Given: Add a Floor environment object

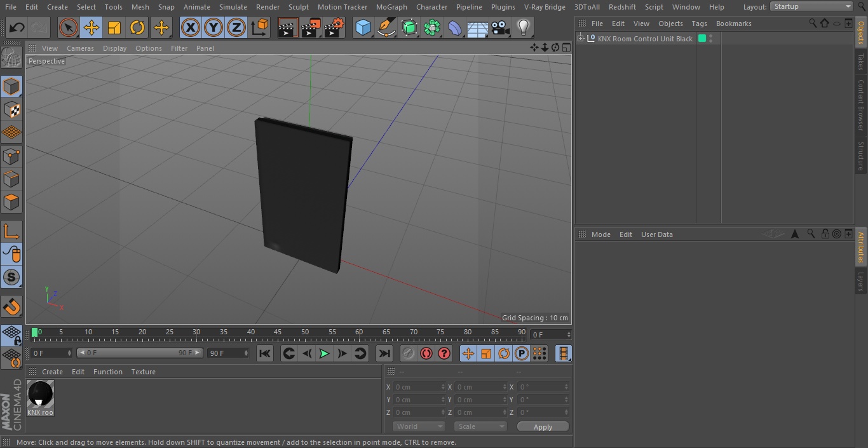Looking at the screenshot, I should click(x=478, y=27).
